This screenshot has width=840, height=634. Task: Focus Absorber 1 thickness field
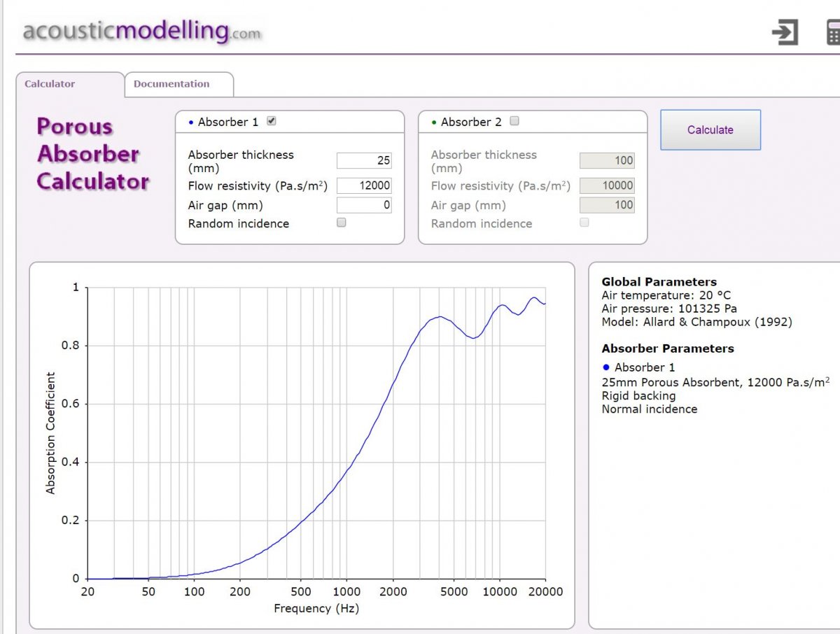364,160
